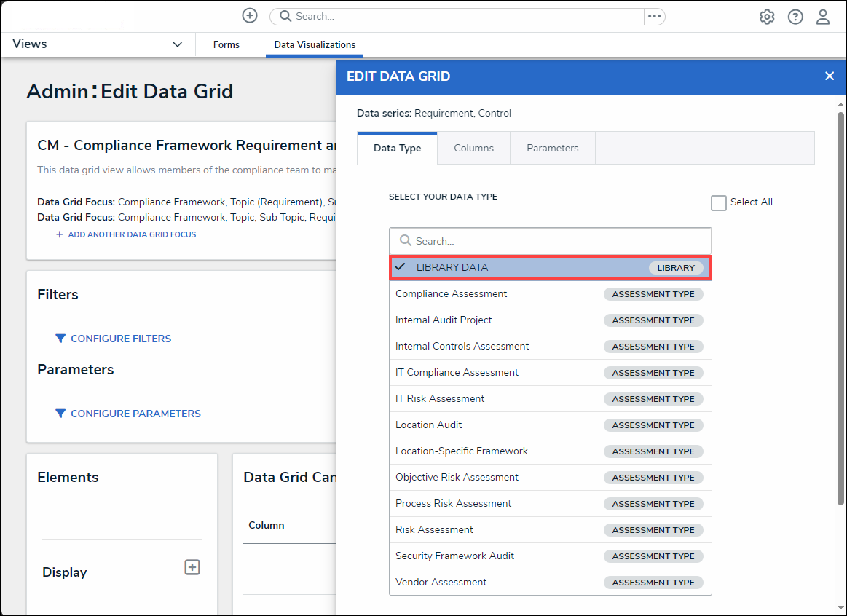
Task: Check the Select All checkbox
Action: coord(719,203)
